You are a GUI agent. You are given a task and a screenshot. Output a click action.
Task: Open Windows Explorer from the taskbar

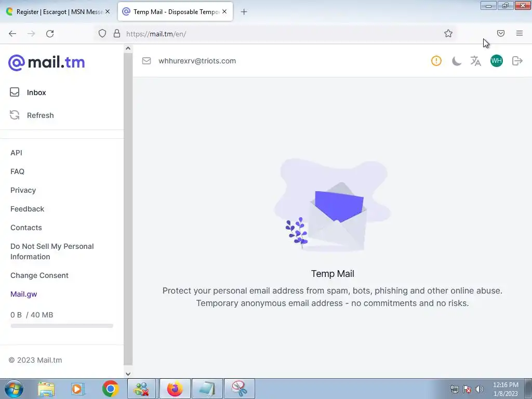click(x=46, y=389)
